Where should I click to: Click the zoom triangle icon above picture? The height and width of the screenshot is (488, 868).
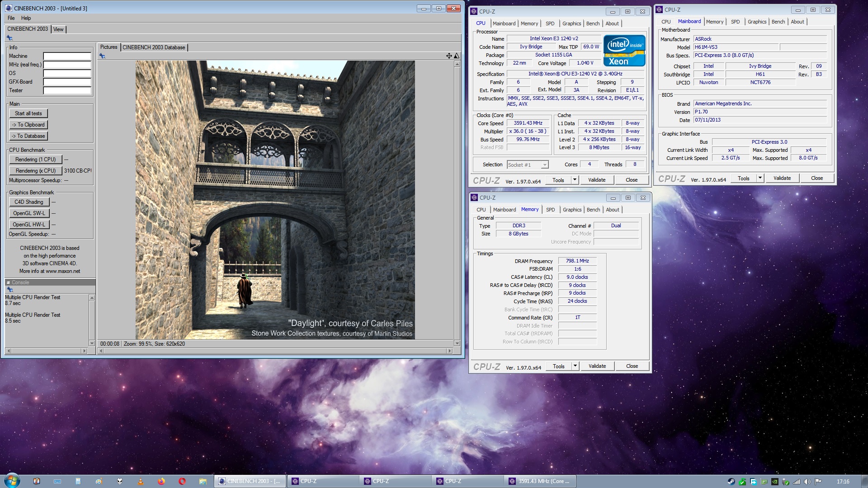tap(457, 56)
